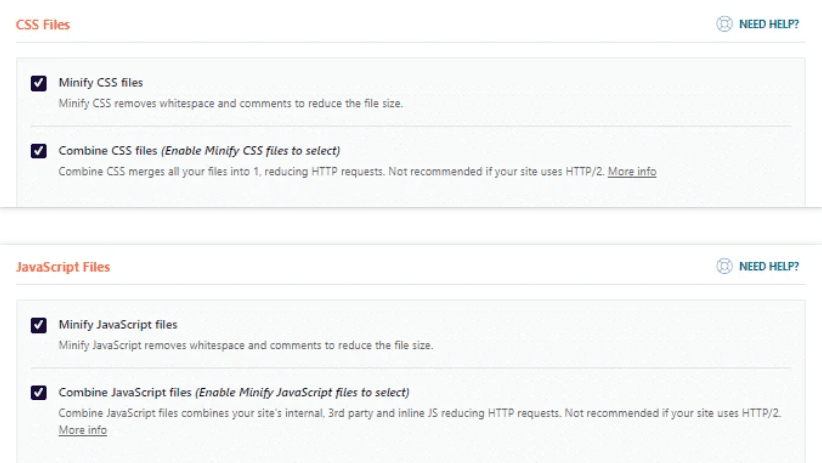The width and height of the screenshot is (822, 463).
Task: Click the "Combine CSS files" option label
Action: [x=108, y=151]
